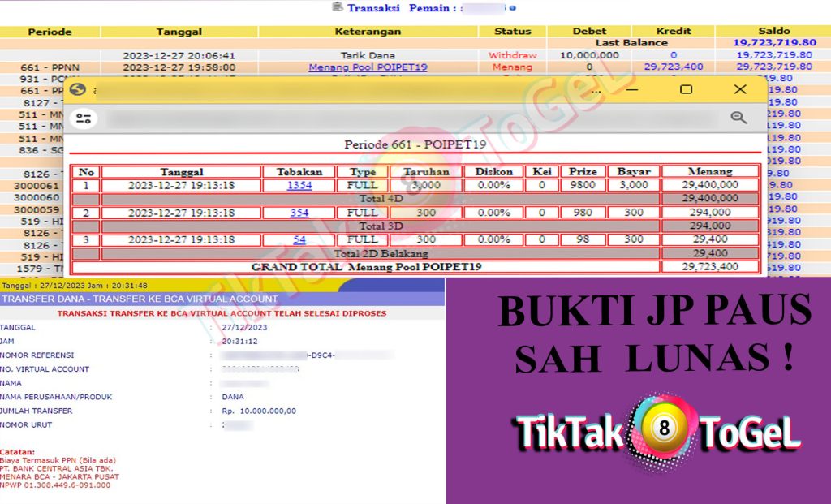Open the three-dots menu in the popup title bar

coord(596,91)
